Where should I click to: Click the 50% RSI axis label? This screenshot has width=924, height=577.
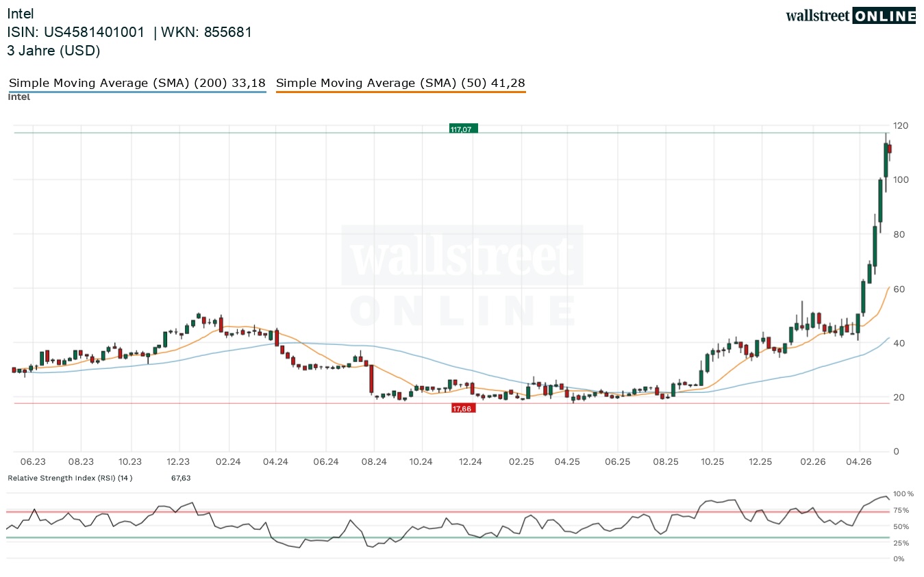click(901, 527)
